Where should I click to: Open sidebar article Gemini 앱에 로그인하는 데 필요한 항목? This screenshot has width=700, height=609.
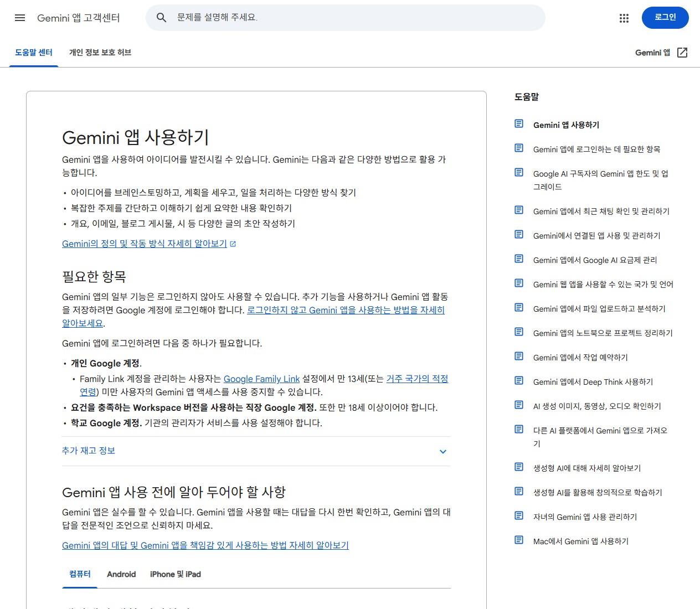coord(596,149)
